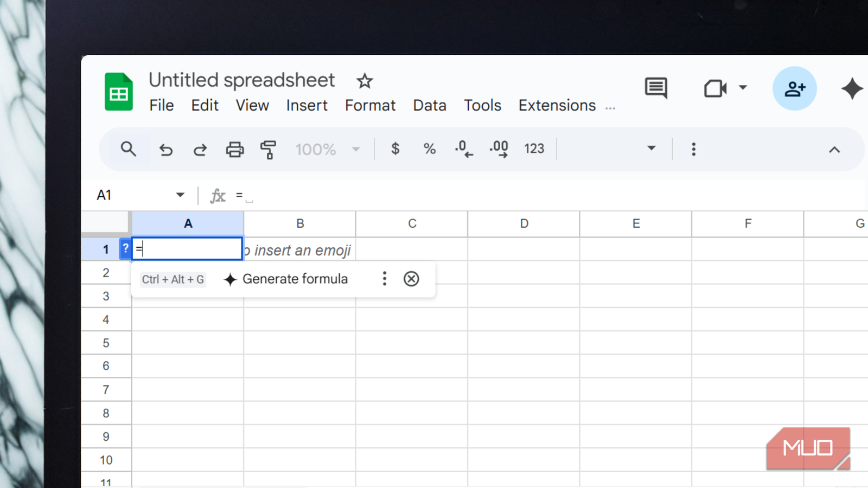The image size is (868, 488).
Task: Select column B header
Action: click(300, 223)
